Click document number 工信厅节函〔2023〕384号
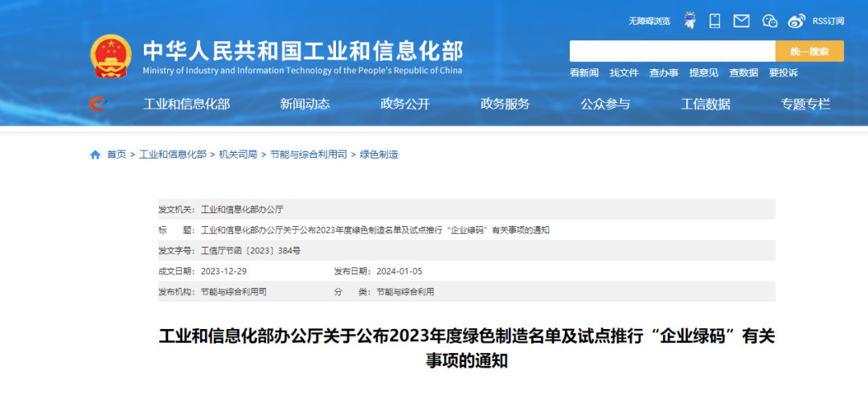 click(x=251, y=250)
